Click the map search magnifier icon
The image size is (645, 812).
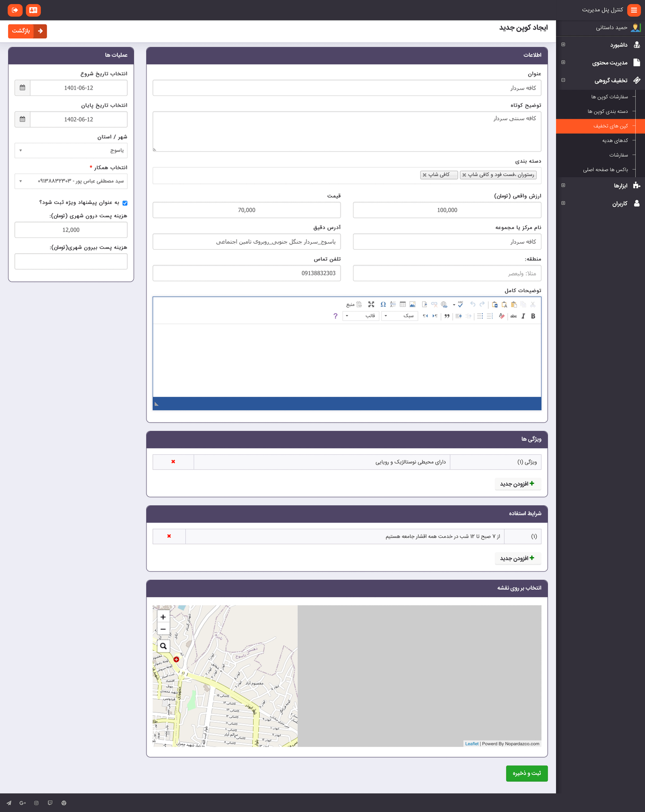pos(163,646)
